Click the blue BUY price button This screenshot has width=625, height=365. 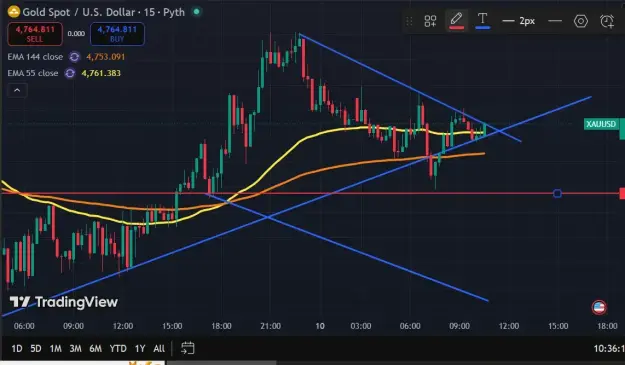pos(117,34)
